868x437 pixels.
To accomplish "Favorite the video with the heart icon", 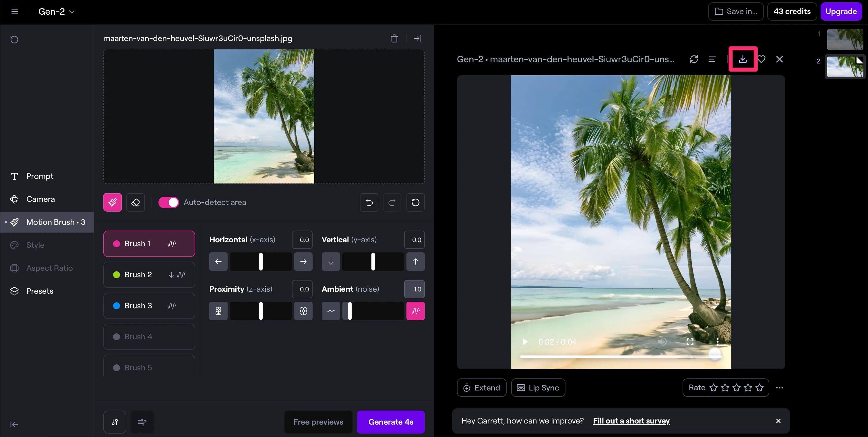I will [761, 59].
